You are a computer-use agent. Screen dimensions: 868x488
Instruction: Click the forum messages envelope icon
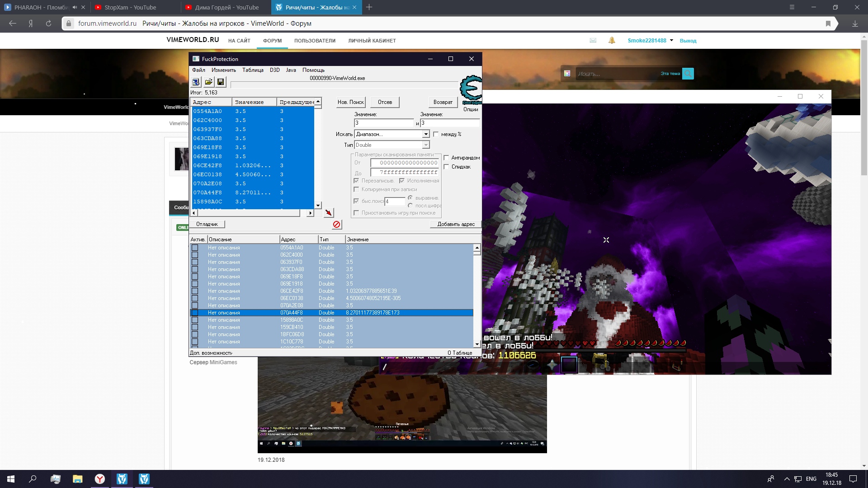click(x=593, y=40)
